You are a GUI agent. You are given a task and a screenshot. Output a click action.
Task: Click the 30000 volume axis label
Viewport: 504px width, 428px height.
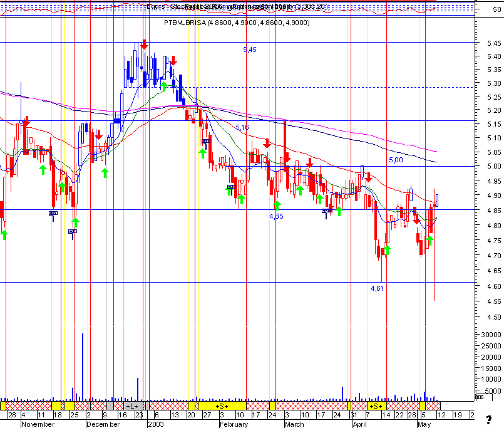click(x=491, y=335)
